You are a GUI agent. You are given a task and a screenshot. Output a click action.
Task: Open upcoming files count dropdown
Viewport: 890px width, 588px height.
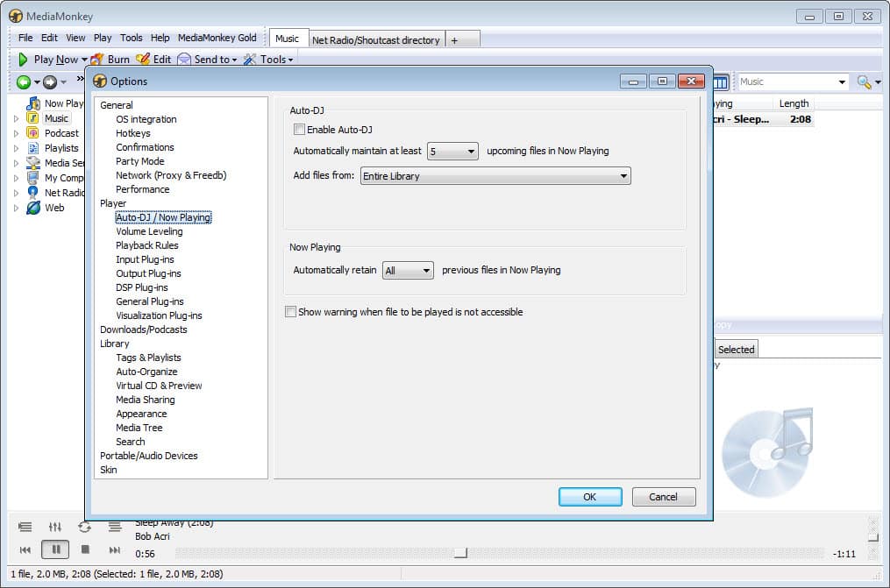(x=452, y=152)
